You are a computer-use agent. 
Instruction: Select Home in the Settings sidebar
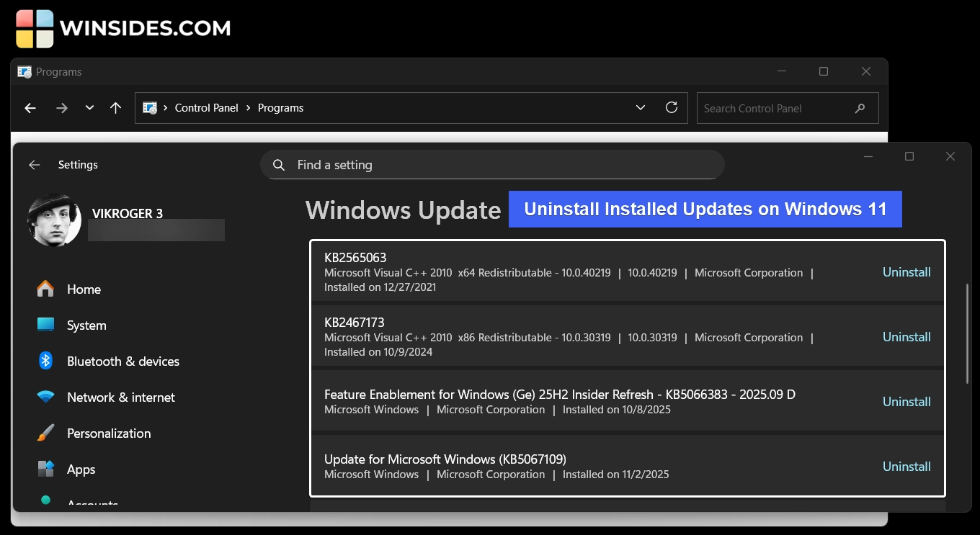coord(84,289)
